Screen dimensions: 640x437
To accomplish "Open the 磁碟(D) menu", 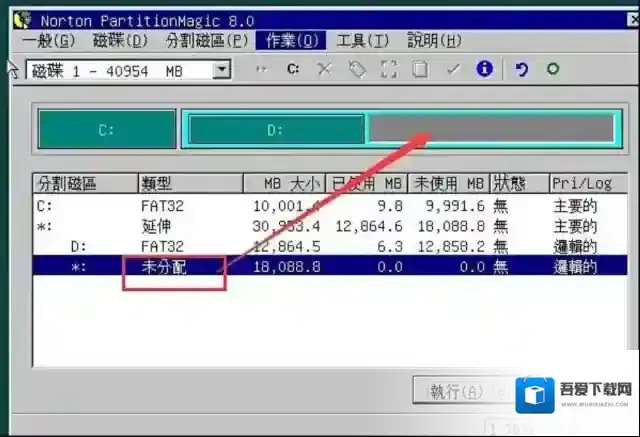I will point(120,40).
